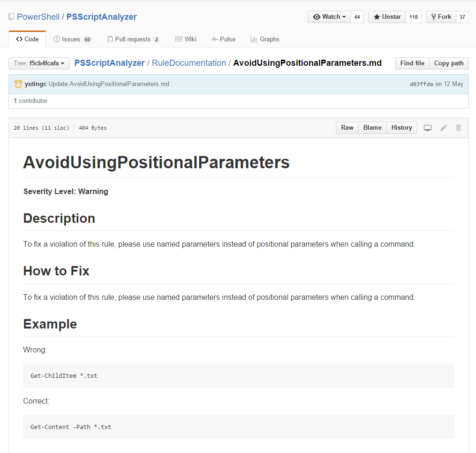Open the Pulse tab
Viewport: 476px width, 453px height.
tap(223, 39)
